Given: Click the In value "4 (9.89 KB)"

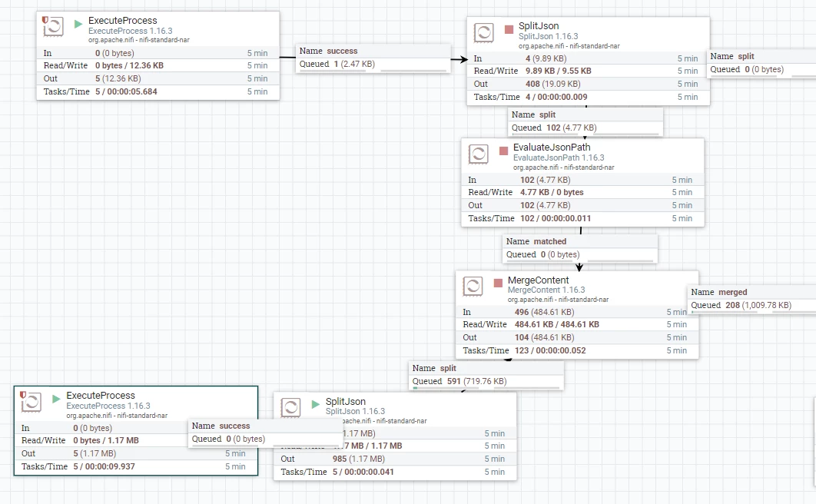Looking at the screenshot, I should [546, 58].
